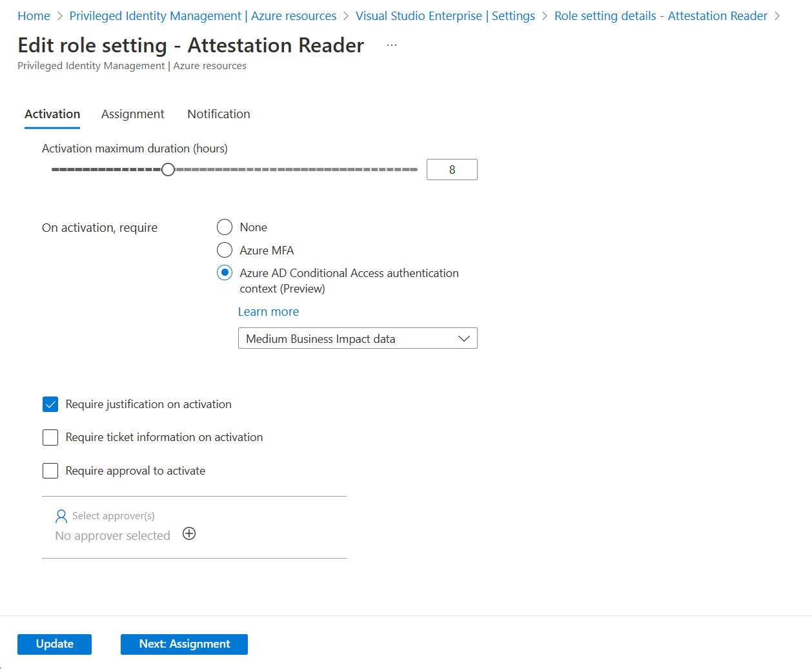Toggle Require justification on activation checkbox

click(50, 404)
